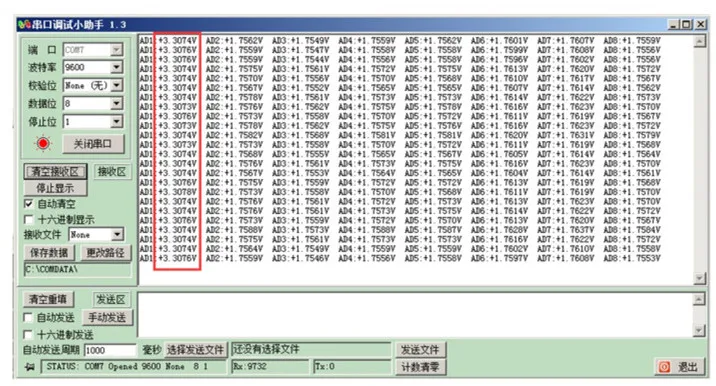
Task: Enable 十六进制显示 hex display checkbox
Action: (28, 220)
